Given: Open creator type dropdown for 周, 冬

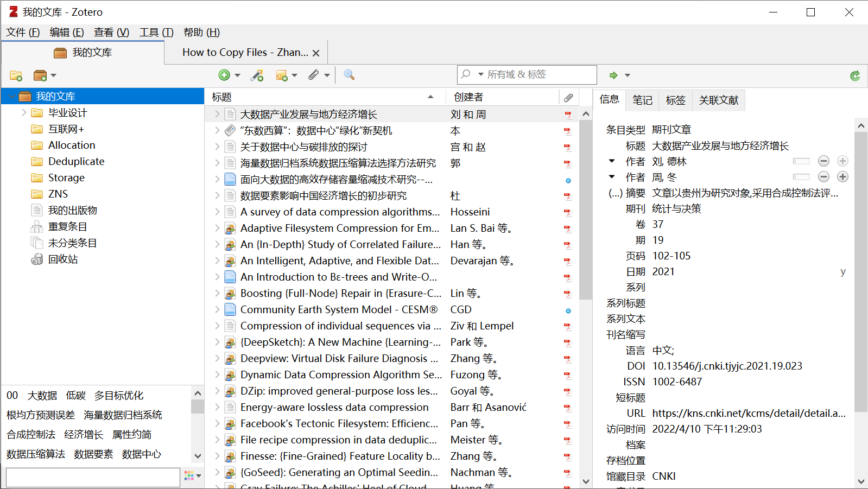Looking at the screenshot, I should pyautogui.click(x=612, y=177).
